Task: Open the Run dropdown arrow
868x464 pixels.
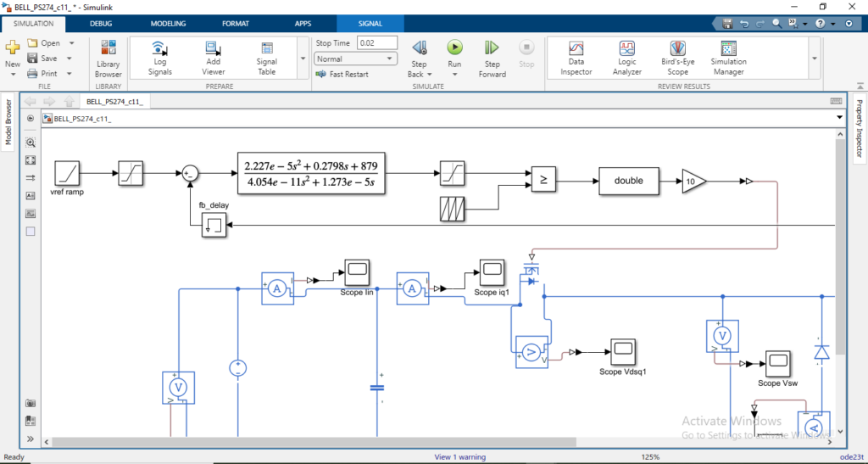Action: click(x=454, y=75)
